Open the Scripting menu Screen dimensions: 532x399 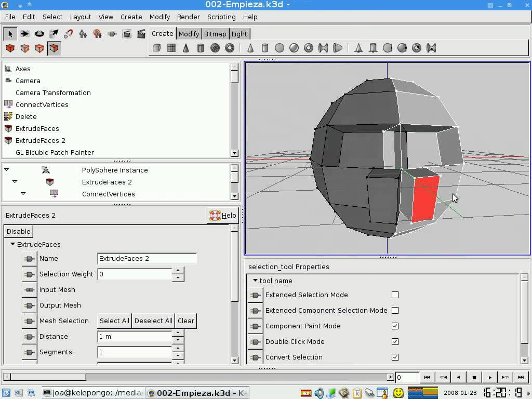(221, 17)
